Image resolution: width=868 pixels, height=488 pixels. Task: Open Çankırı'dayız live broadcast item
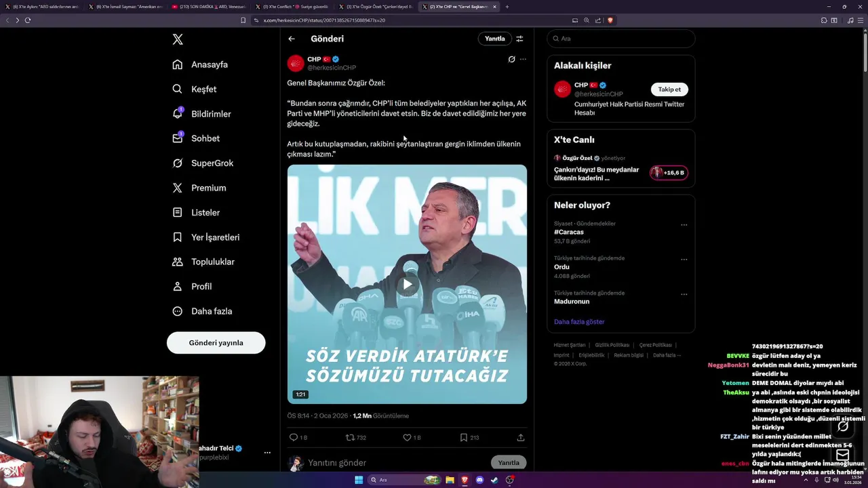pyautogui.click(x=597, y=174)
